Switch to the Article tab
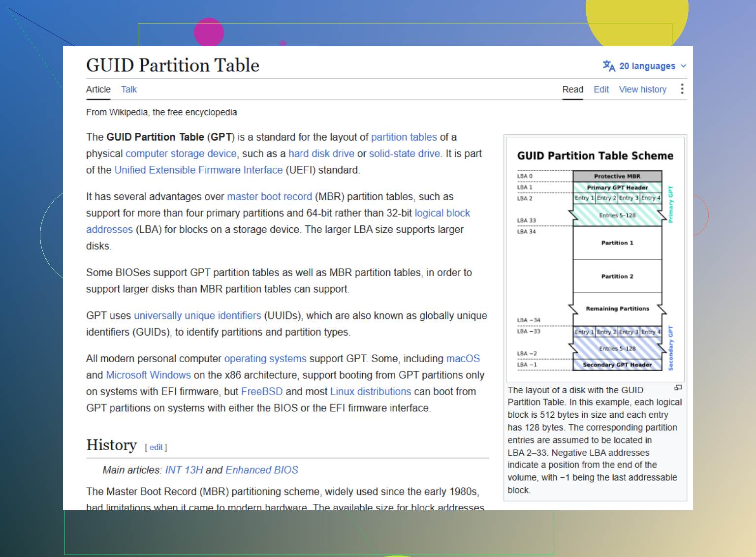 (x=98, y=90)
